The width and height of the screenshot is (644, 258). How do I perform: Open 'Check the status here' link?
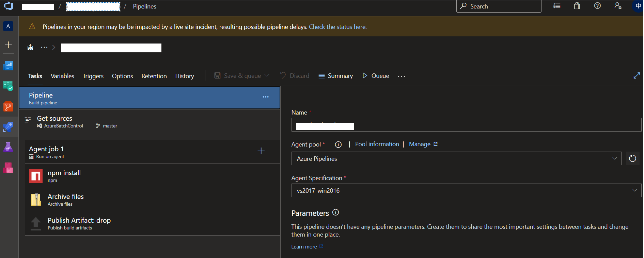pos(338,27)
